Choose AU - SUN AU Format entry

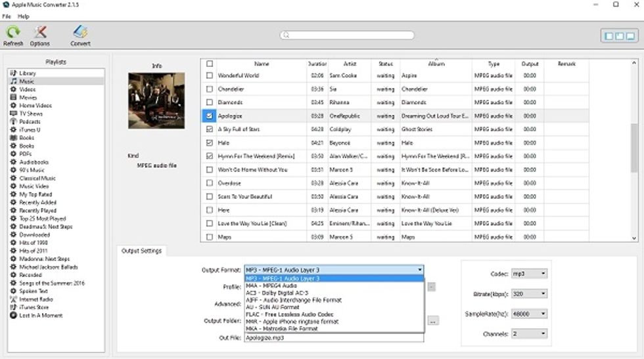pyautogui.click(x=334, y=307)
